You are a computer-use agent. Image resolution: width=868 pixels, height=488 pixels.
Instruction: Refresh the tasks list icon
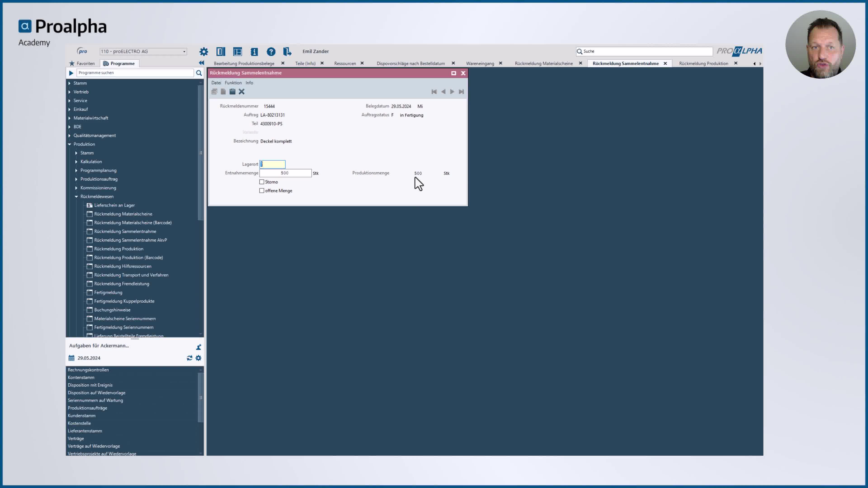click(189, 358)
